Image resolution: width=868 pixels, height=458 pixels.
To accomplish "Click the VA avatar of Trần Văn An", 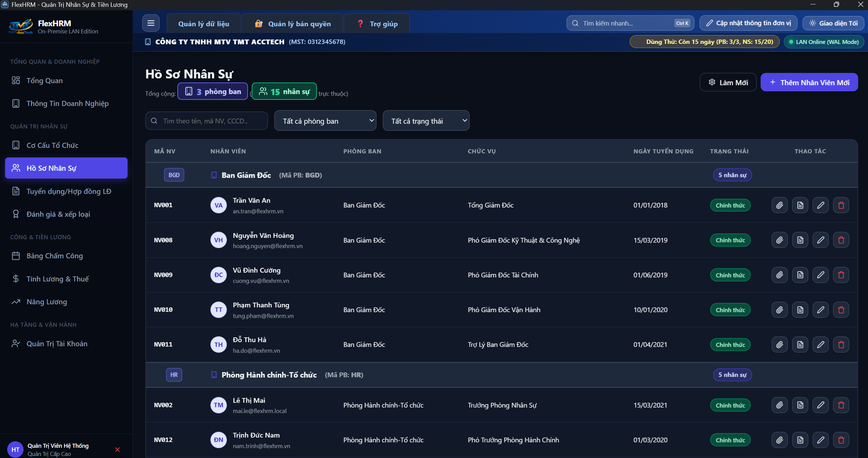I will click(219, 205).
